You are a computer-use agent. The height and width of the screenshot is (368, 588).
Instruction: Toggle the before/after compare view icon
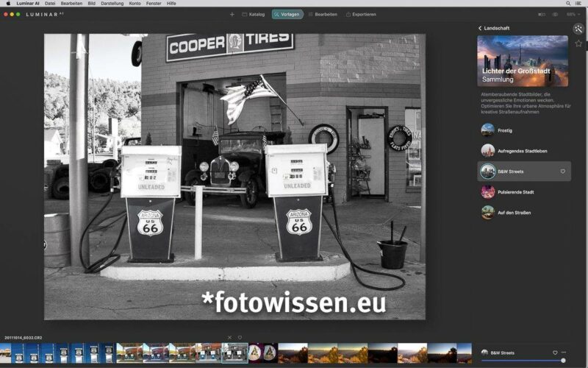[542, 14]
